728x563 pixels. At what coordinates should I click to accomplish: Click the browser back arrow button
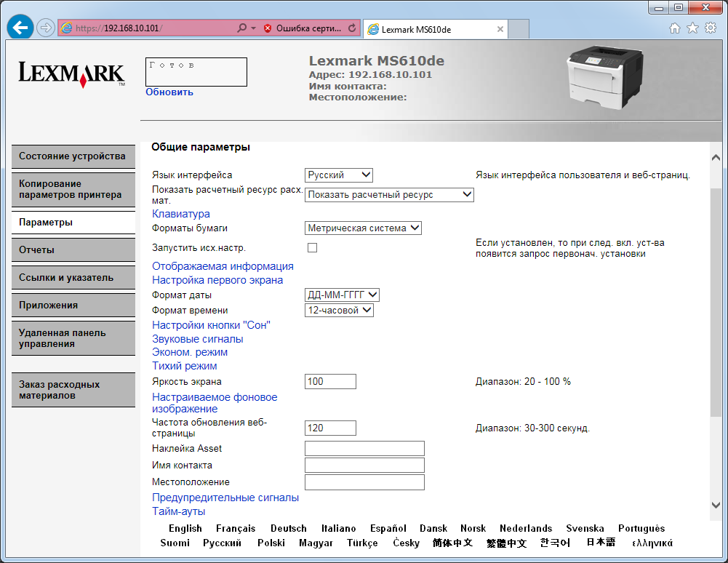[x=20, y=28]
